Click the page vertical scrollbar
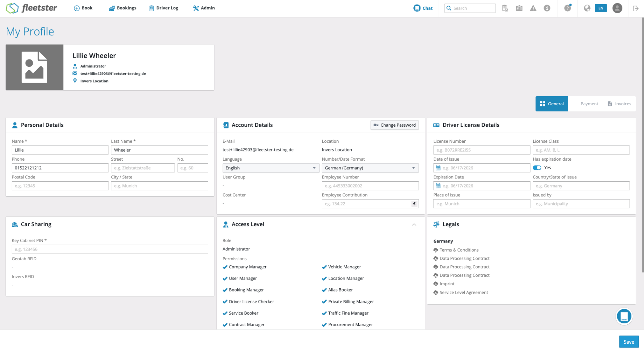Viewport: 644px width, 353px height. 643,145
